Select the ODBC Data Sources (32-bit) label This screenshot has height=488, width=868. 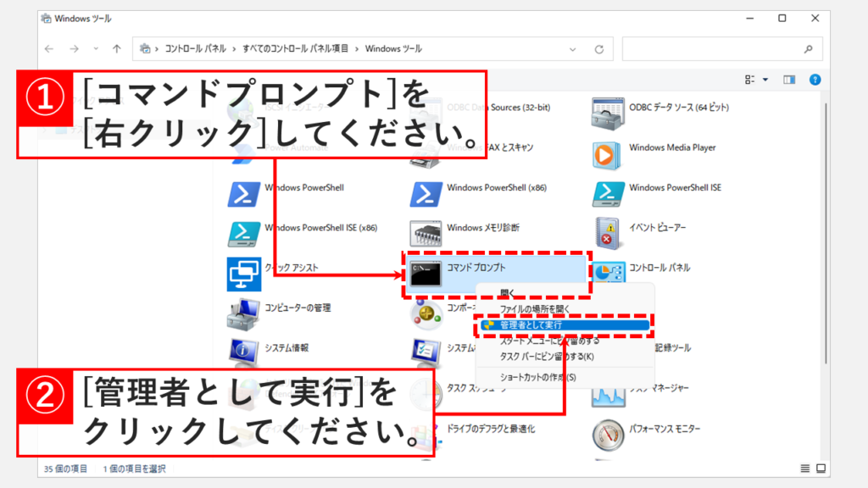pos(498,108)
